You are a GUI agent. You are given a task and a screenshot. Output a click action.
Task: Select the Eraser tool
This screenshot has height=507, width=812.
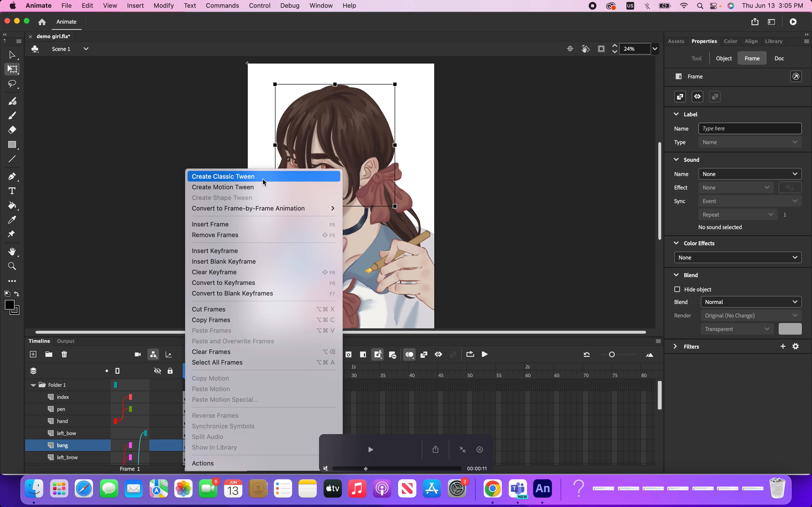(x=12, y=130)
